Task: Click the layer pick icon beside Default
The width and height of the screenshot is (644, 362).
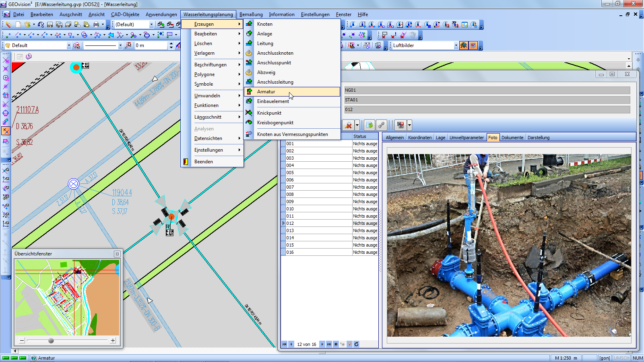Action: 76,45
